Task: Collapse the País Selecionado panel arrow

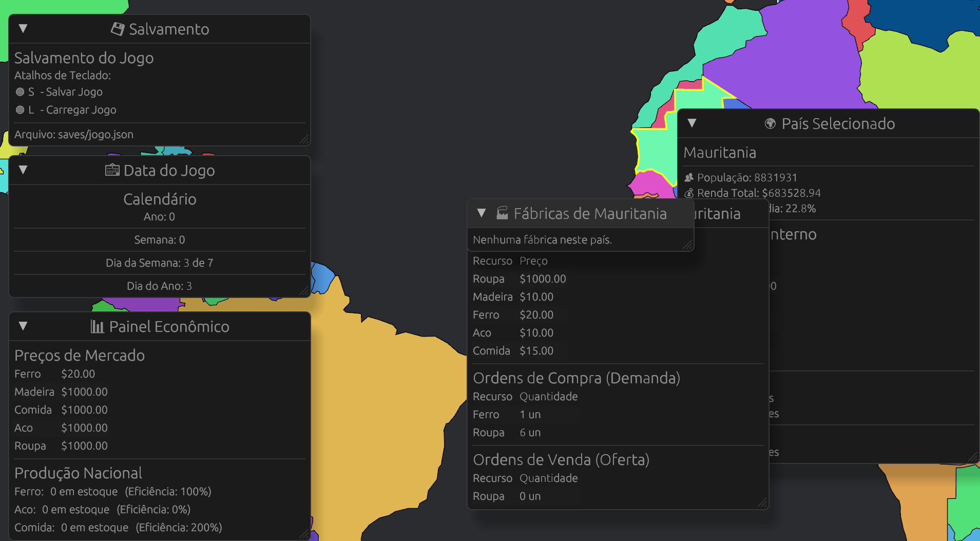Action: point(692,123)
